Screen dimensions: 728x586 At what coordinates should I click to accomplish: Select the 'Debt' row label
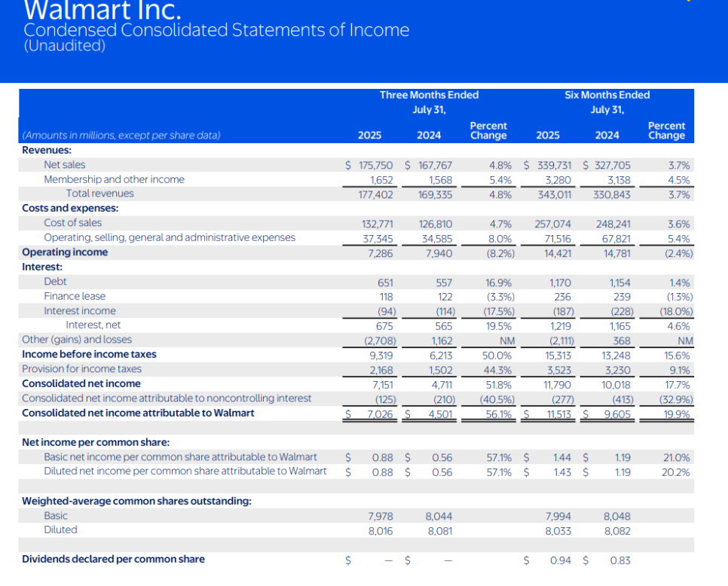(55, 282)
